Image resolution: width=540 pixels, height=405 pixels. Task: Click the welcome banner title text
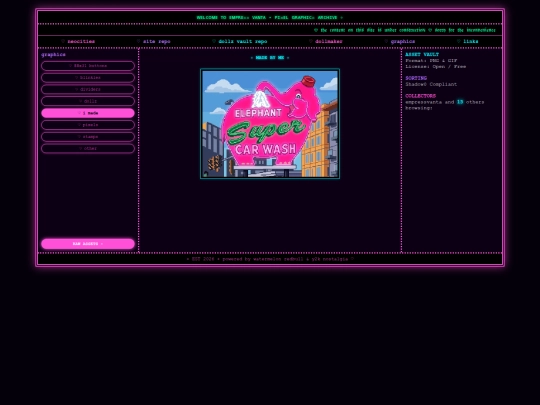tap(270, 18)
